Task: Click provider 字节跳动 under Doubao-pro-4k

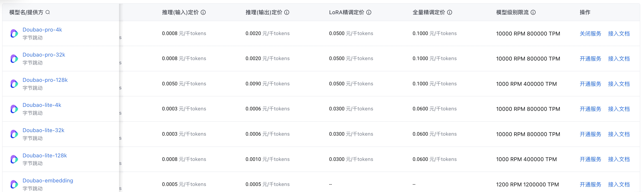Action: 33,38
